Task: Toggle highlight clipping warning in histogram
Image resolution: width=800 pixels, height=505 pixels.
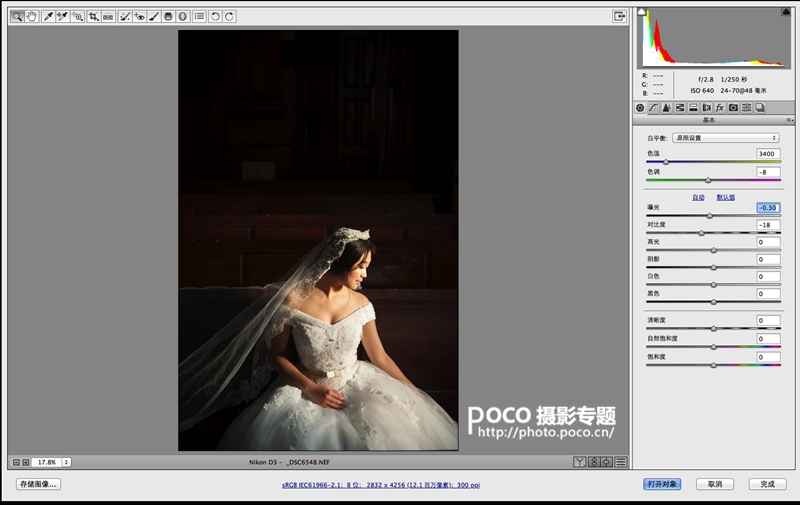Action: tap(786, 12)
